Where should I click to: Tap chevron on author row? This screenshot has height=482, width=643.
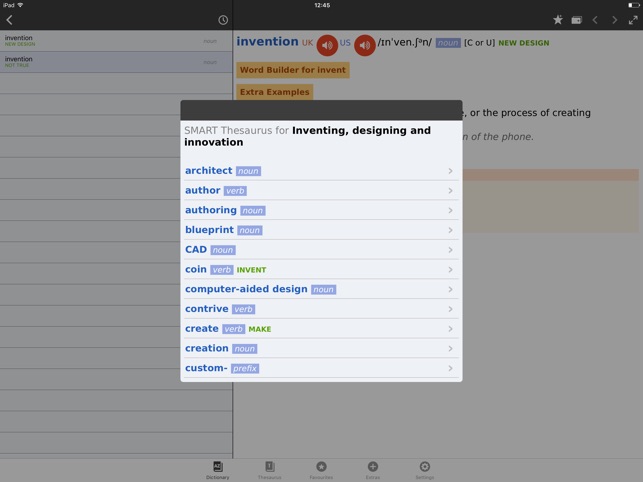click(450, 191)
